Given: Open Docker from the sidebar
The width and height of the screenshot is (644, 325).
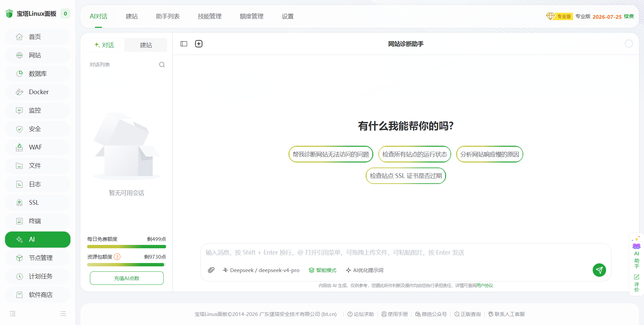Looking at the screenshot, I should tap(38, 92).
